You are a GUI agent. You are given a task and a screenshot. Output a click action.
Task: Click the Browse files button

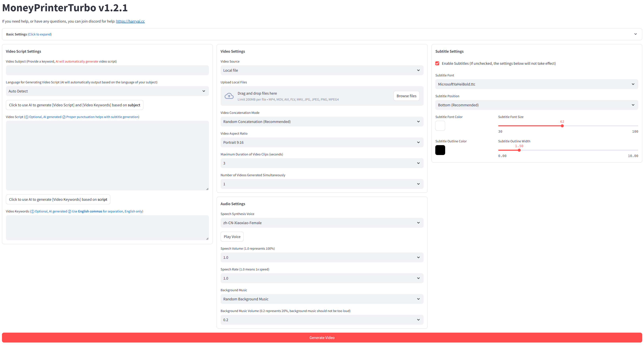pos(406,96)
